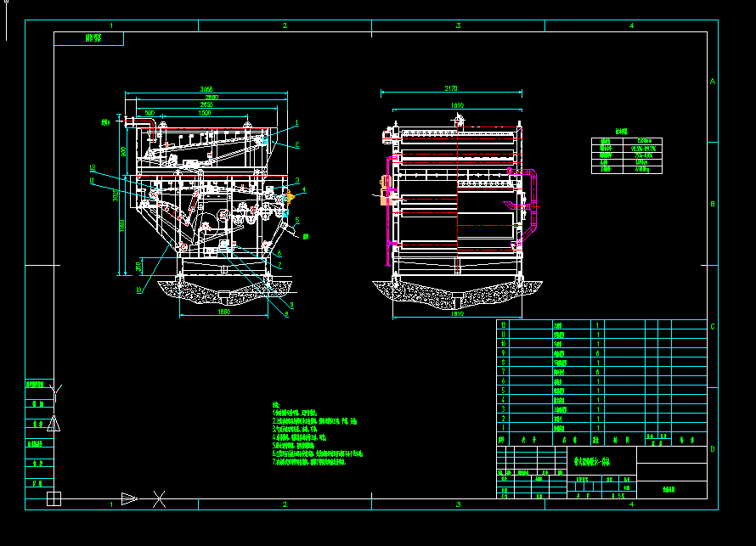Select the X axis marker of the UCS icon

(159, 499)
